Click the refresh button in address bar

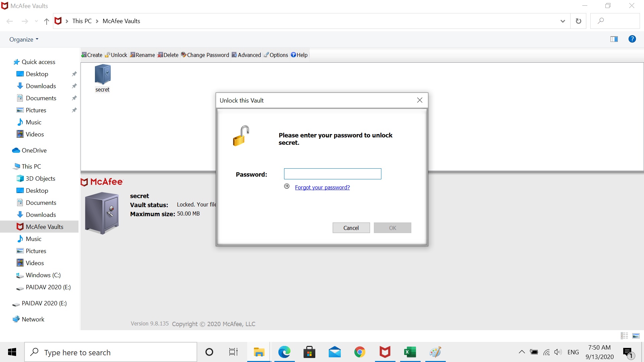coord(578,21)
